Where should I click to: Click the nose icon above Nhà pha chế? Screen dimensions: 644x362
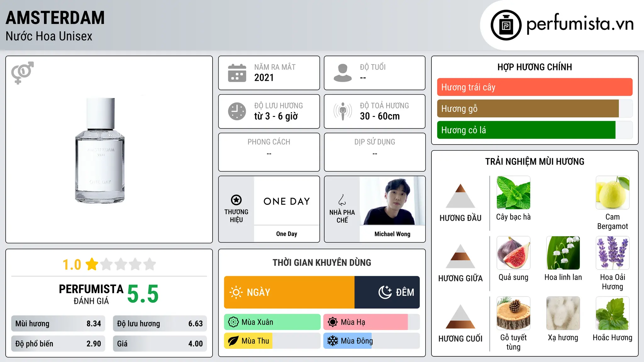(342, 200)
